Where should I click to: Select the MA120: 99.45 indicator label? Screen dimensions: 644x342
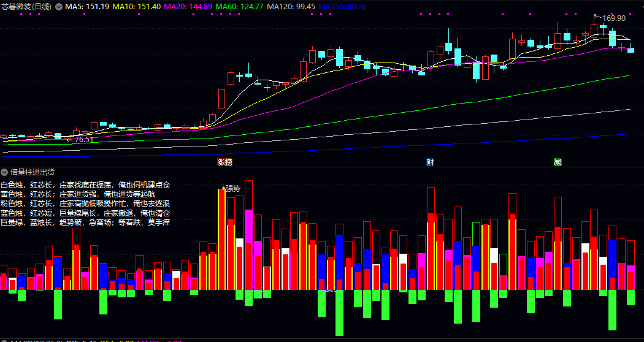291,7
